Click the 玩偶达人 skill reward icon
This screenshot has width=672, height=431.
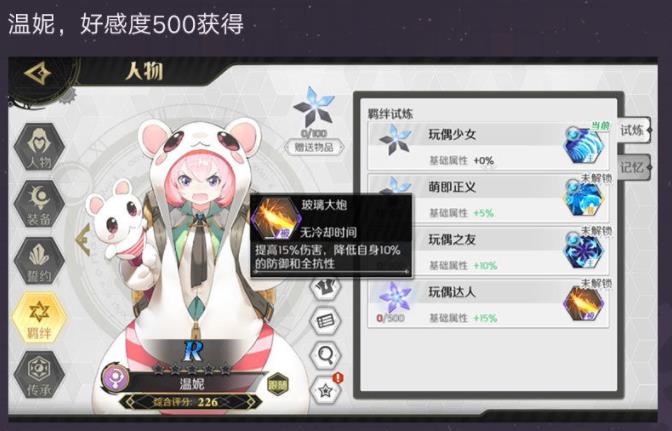pos(583,304)
